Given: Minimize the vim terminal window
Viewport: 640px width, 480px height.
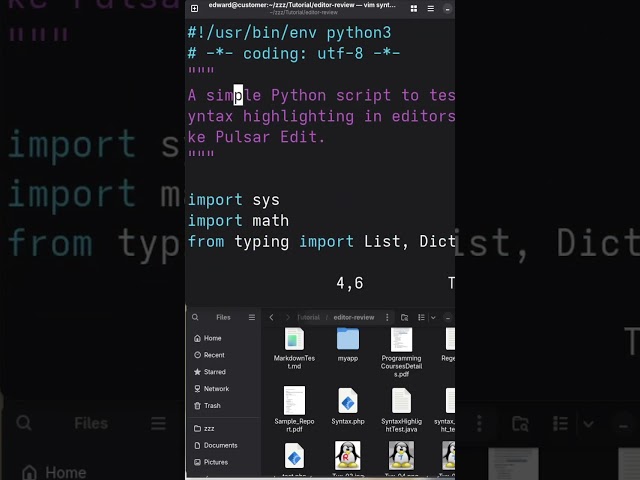Looking at the screenshot, I should tap(447, 9).
